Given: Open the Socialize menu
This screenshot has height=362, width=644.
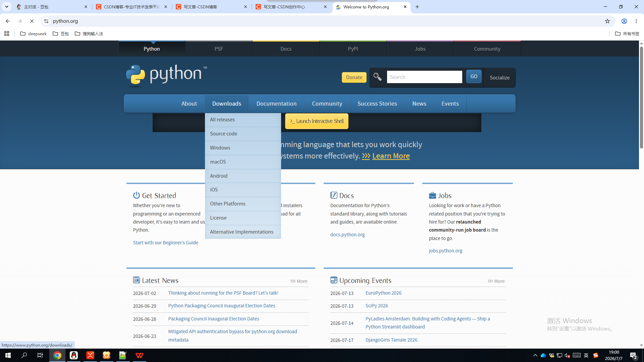Looking at the screenshot, I should pos(499,77).
